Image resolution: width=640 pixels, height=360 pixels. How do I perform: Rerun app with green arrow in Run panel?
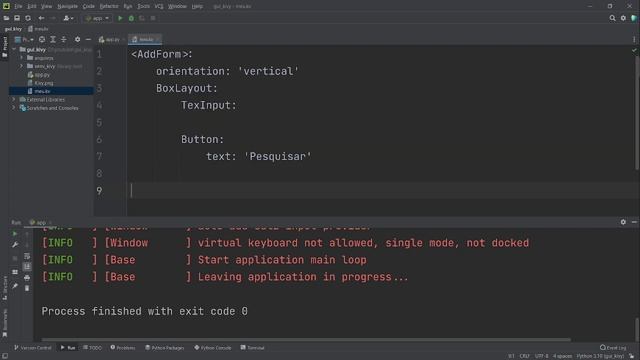pos(15,234)
